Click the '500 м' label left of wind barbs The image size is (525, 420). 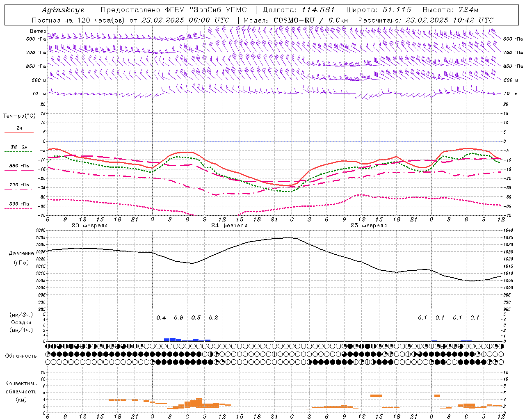coord(39,80)
